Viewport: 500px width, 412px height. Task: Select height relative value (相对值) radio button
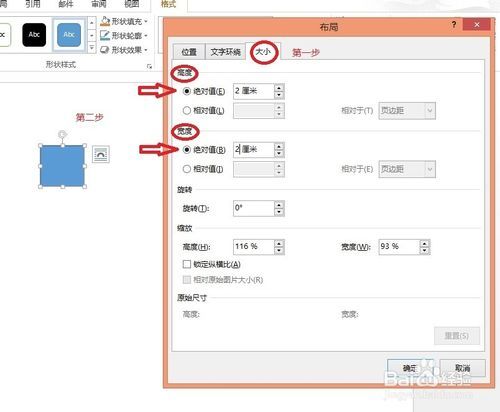(x=187, y=110)
